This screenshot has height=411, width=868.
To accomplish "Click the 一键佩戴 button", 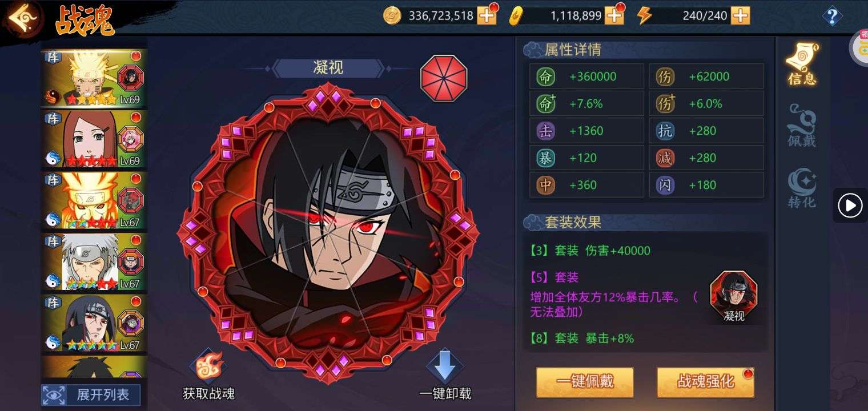I will tap(585, 382).
